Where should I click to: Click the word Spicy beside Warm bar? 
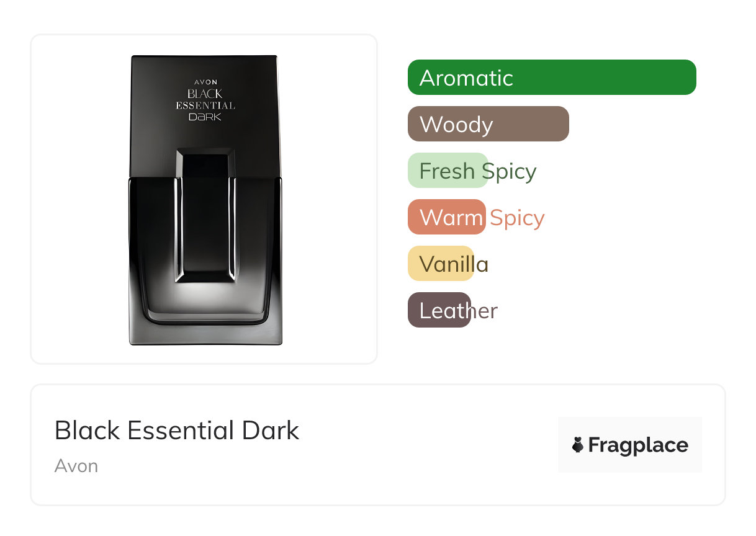point(517,218)
